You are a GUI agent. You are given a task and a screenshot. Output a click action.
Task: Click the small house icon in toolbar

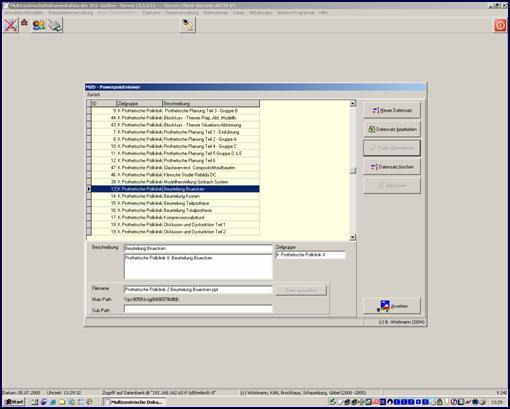click(x=24, y=23)
